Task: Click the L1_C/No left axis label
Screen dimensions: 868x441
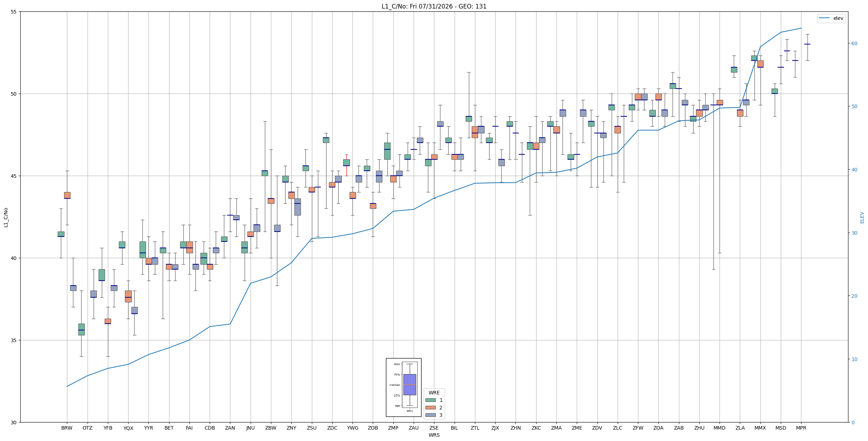Action: click(6, 217)
